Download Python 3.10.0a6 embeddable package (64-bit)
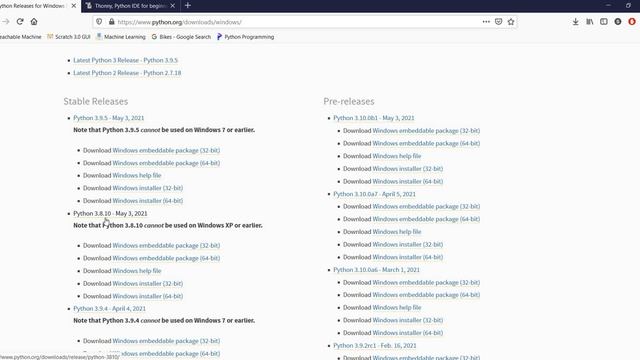640x360 pixels. [x=426, y=295]
